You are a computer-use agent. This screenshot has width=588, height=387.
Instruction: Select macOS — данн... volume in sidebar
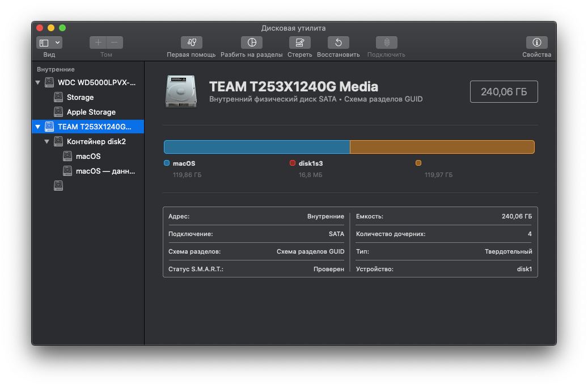click(x=88, y=171)
